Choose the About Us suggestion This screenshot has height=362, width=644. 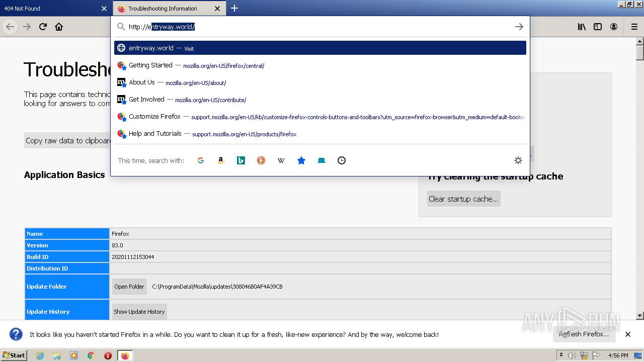[320, 82]
